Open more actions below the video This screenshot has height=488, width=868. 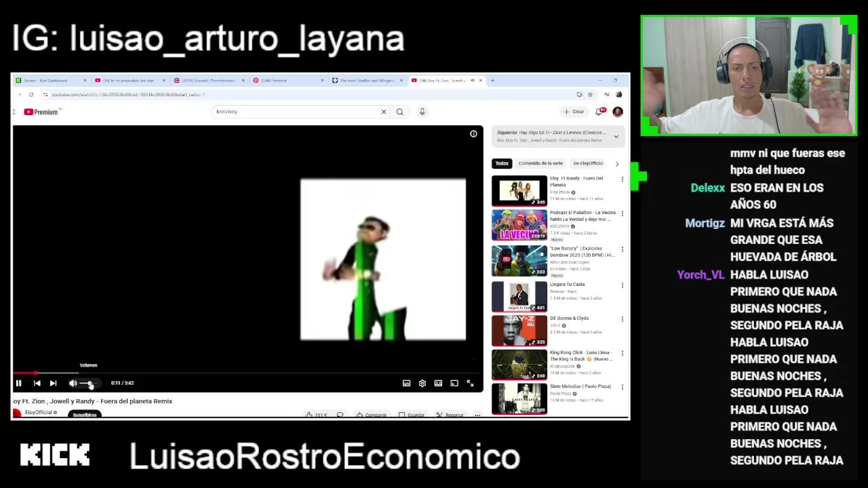(477, 415)
